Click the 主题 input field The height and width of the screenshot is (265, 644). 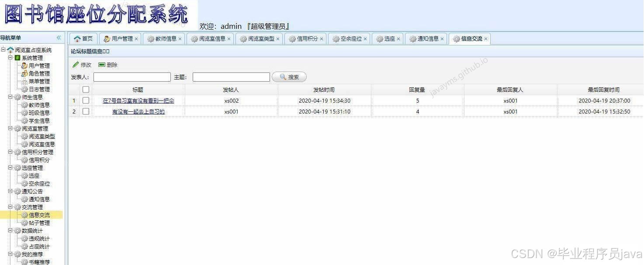[231, 77]
